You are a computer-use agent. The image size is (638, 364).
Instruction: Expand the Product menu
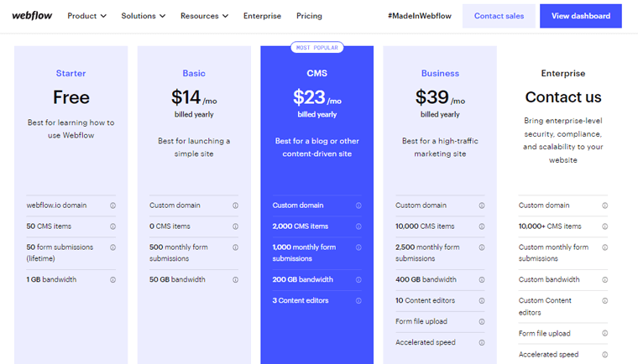click(86, 16)
